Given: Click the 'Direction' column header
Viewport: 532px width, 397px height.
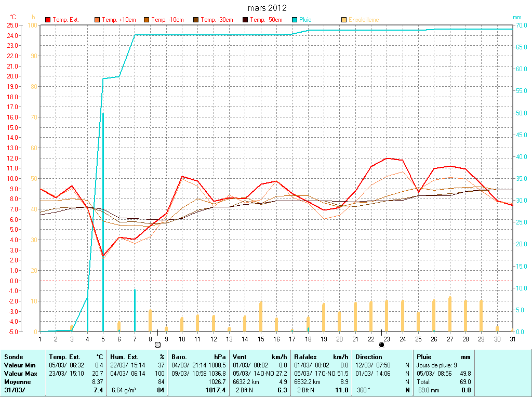Looking at the screenshot, I should coord(369,357).
